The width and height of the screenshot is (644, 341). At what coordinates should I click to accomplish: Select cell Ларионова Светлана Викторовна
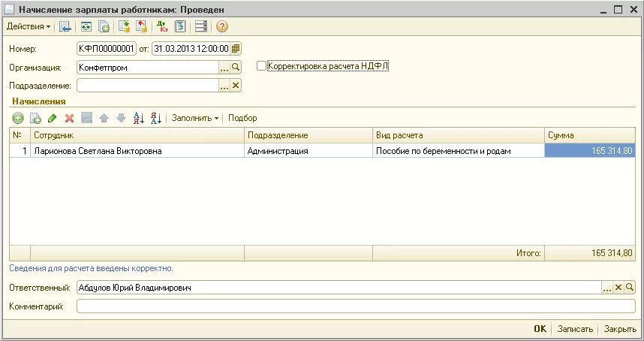point(137,151)
